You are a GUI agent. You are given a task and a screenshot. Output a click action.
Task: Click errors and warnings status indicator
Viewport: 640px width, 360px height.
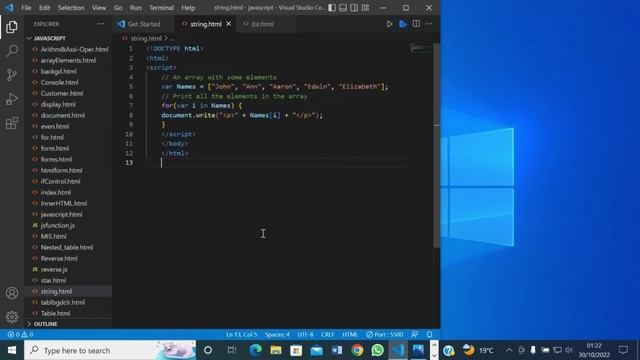click(x=20, y=334)
